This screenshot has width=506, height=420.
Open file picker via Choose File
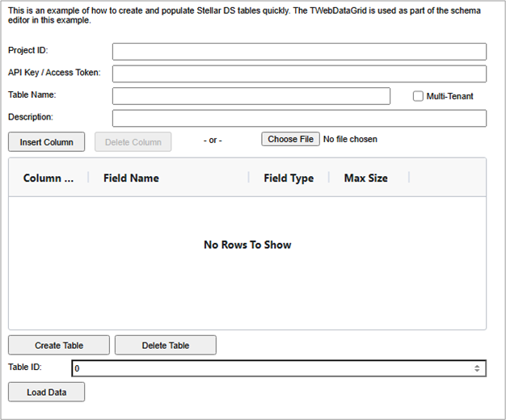[290, 139]
